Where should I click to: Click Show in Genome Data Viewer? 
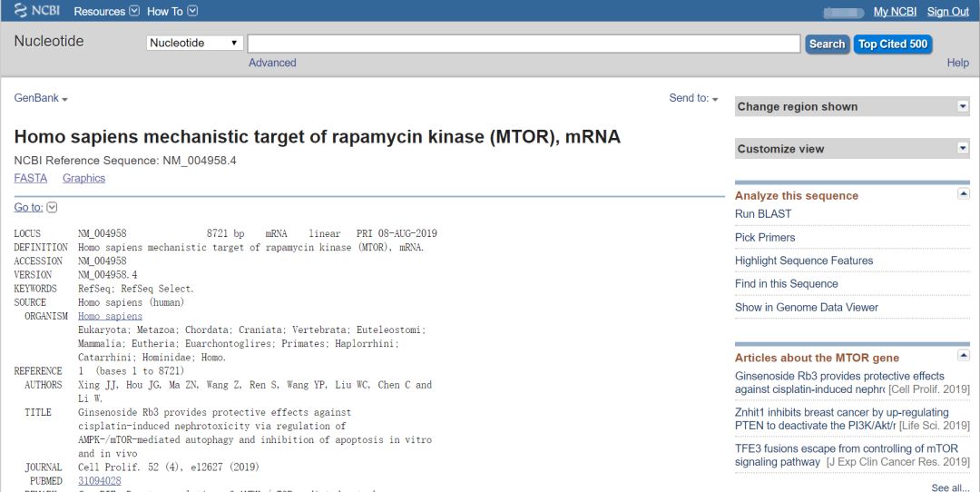[807, 308]
